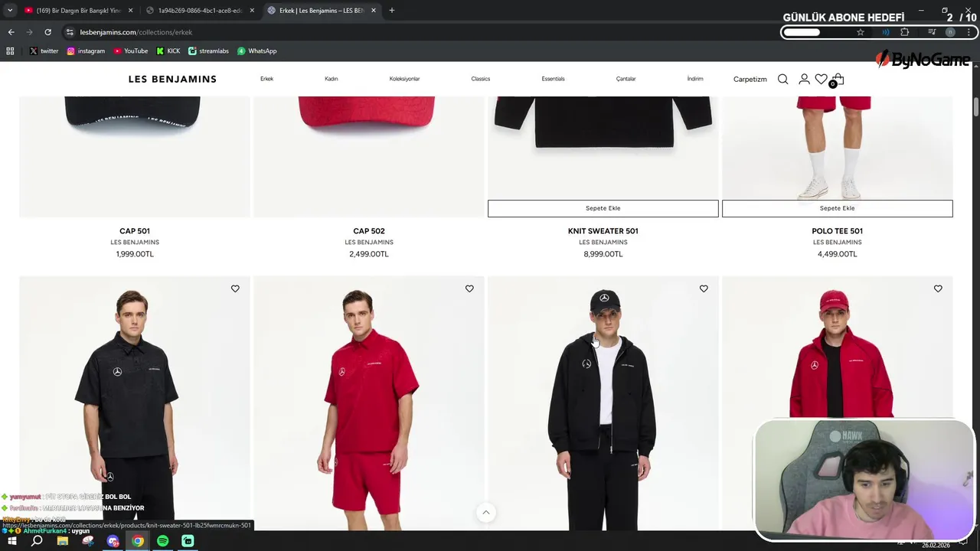980x551 pixels.
Task: Favorite the red jacket with red cap
Action: 938,289
